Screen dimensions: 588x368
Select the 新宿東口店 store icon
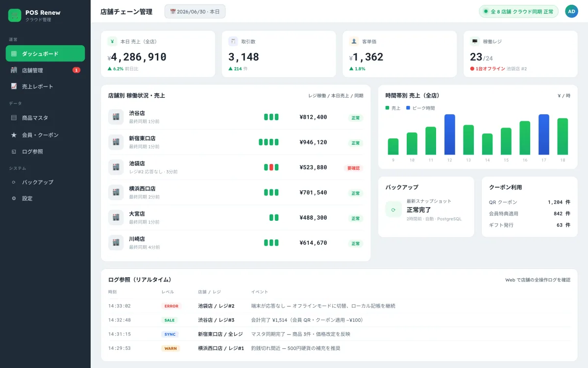click(116, 142)
